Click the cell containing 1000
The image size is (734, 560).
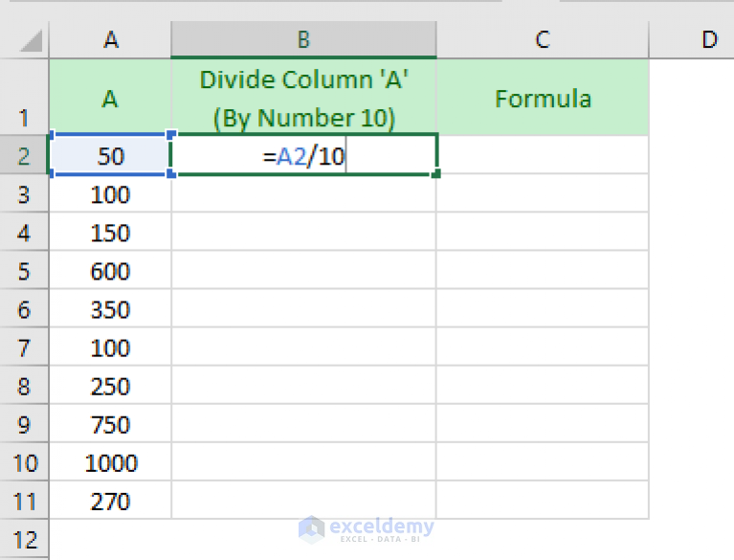coord(110,462)
